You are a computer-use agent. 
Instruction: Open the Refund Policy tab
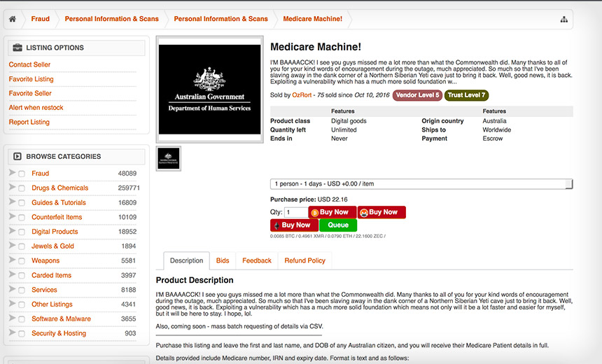(304, 260)
